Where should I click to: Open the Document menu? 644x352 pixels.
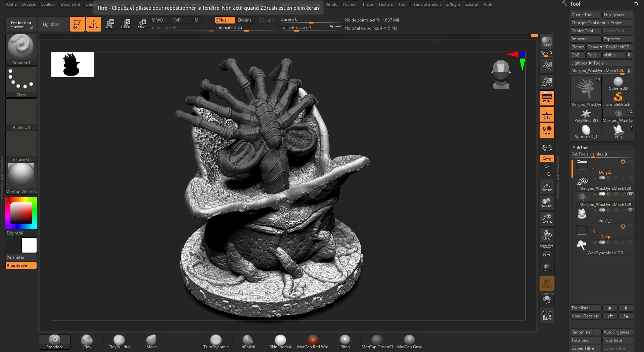[71, 4]
